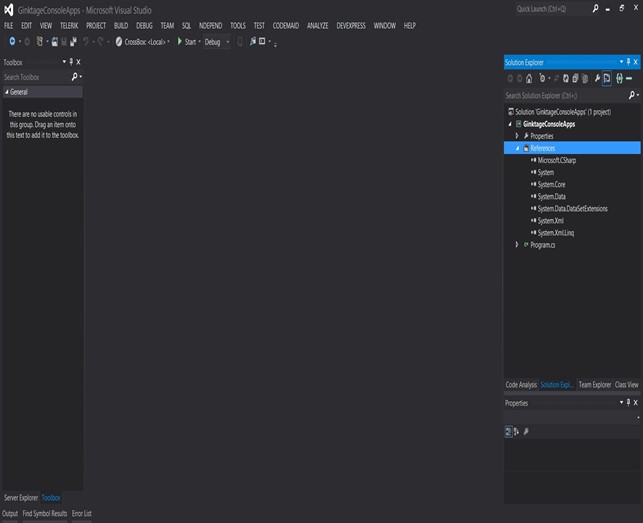Image resolution: width=643 pixels, height=523 pixels.
Task: Click the Find in Files toolbar icon
Action: [253, 41]
